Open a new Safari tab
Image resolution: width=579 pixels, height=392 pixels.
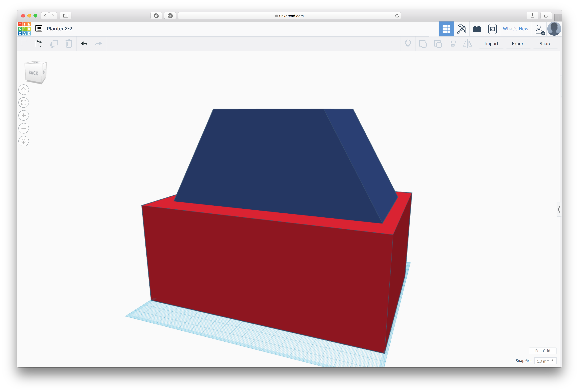pos(558,18)
